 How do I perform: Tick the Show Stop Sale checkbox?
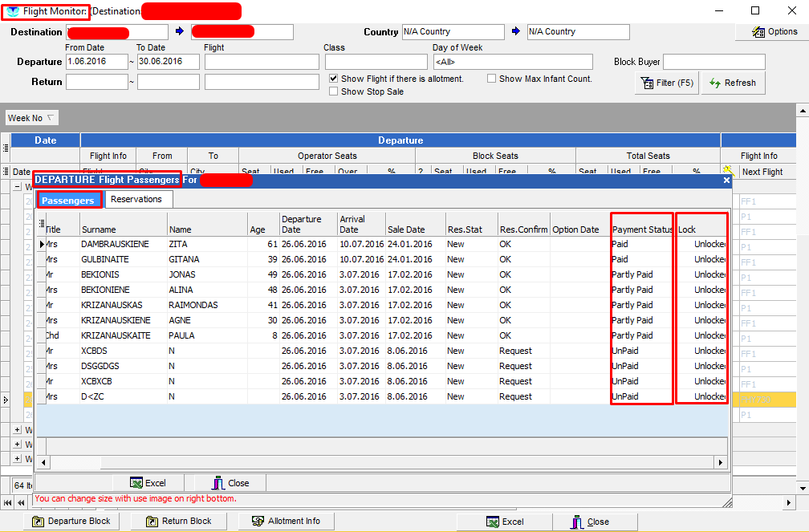(334, 91)
